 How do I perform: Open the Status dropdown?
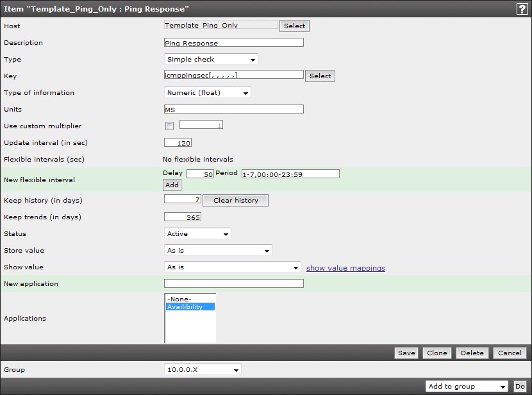pyautogui.click(x=197, y=234)
